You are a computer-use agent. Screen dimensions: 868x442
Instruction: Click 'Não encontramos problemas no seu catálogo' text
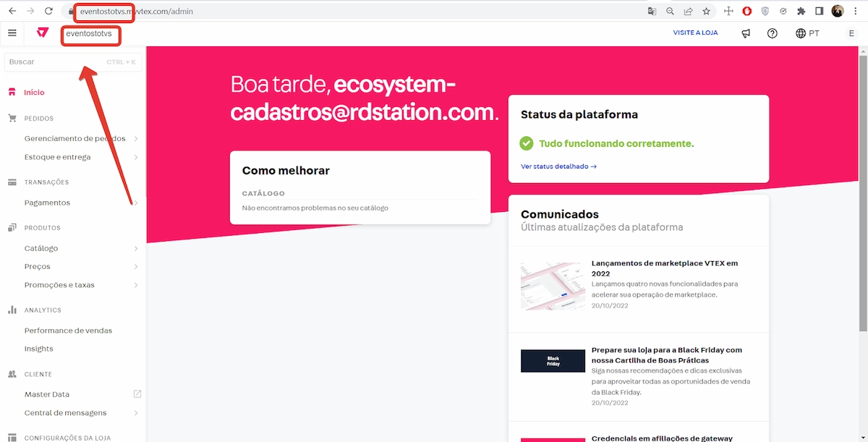315,208
